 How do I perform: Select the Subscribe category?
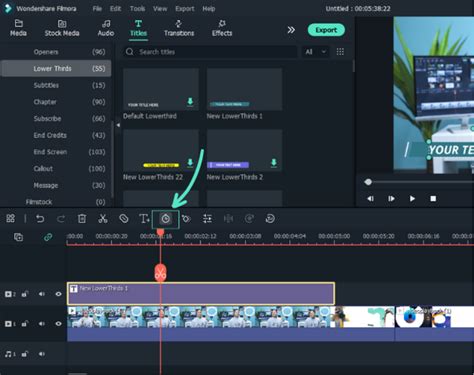point(57,119)
